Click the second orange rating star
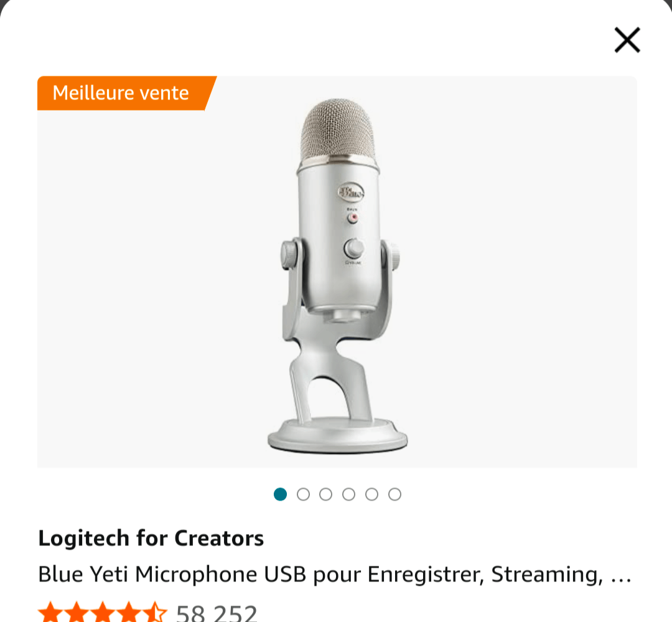Viewport: 672px width, 622px height. pos(77,611)
